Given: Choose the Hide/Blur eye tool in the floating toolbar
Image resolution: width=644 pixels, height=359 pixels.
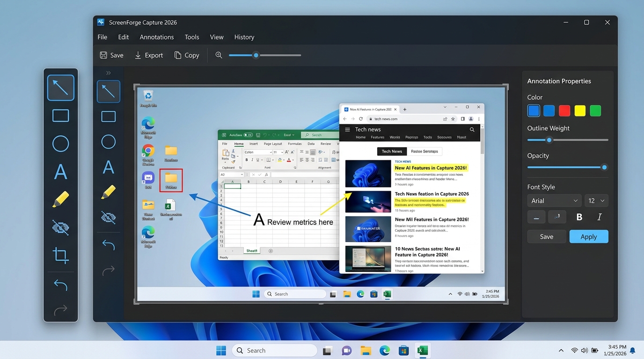Looking at the screenshot, I should pos(61,228).
